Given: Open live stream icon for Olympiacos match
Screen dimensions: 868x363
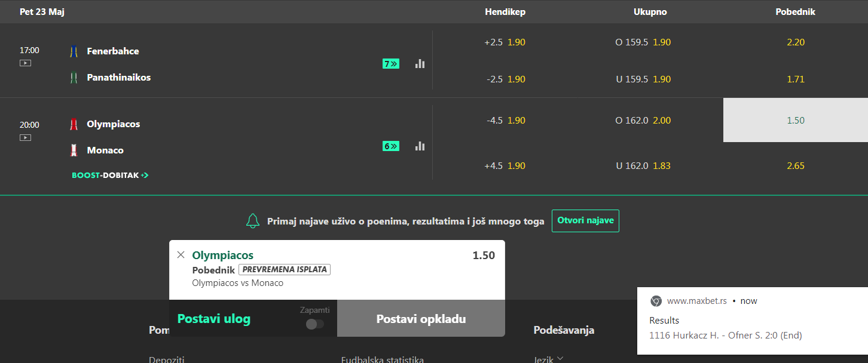Looking at the screenshot, I should point(25,137).
